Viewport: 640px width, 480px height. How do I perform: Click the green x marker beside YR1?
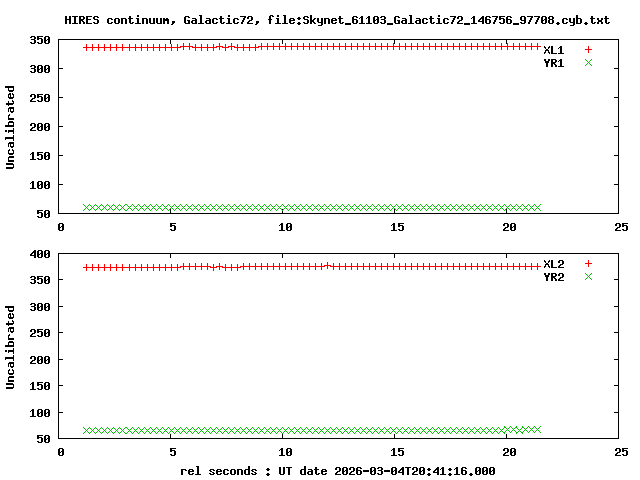588,63
